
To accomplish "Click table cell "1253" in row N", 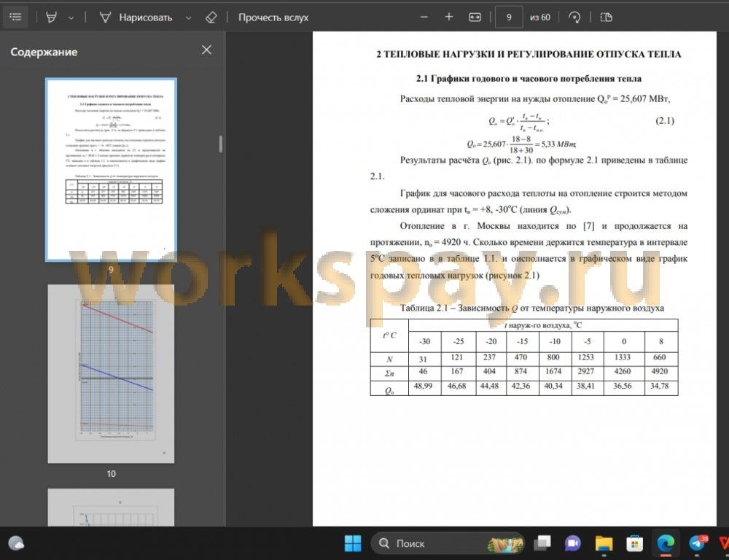I will point(586,358).
